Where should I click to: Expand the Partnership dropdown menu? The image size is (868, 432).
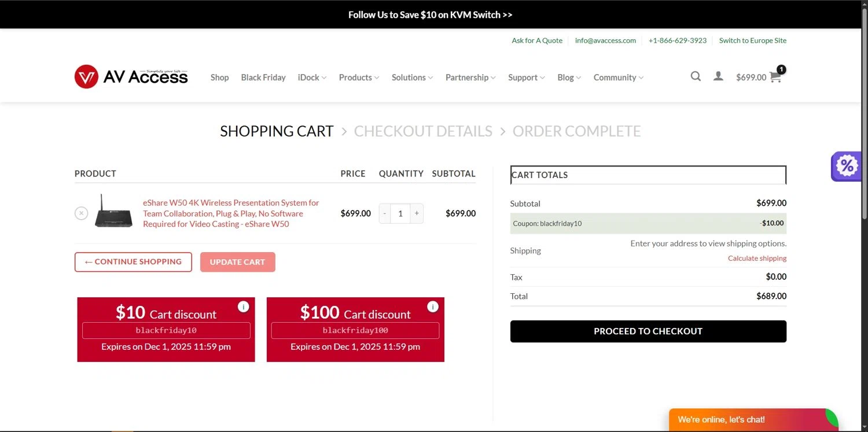click(x=470, y=77)
